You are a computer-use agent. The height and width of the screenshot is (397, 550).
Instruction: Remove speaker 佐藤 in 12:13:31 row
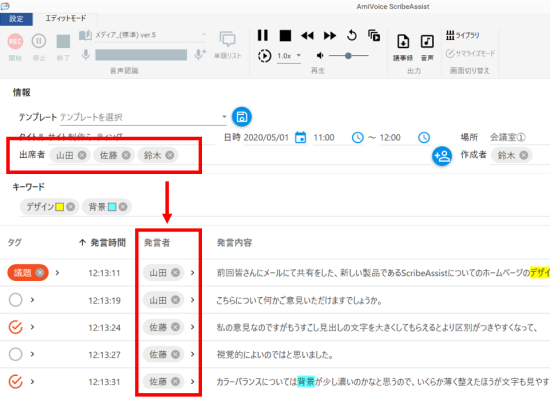[x=175, y=381]
